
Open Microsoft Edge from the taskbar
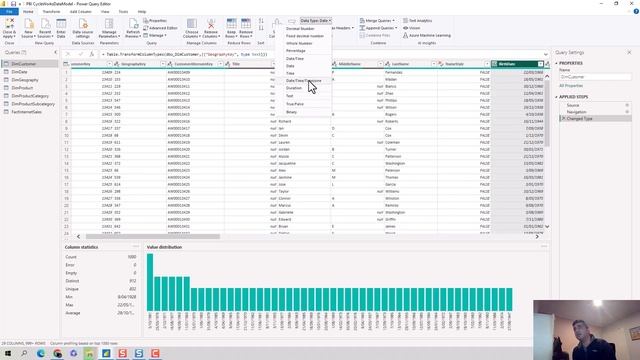[40, 353]
